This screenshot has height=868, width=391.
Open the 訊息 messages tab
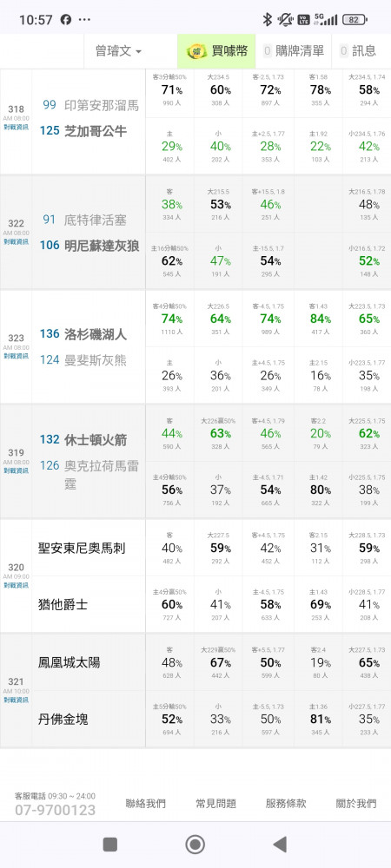(x=358, y=51)
